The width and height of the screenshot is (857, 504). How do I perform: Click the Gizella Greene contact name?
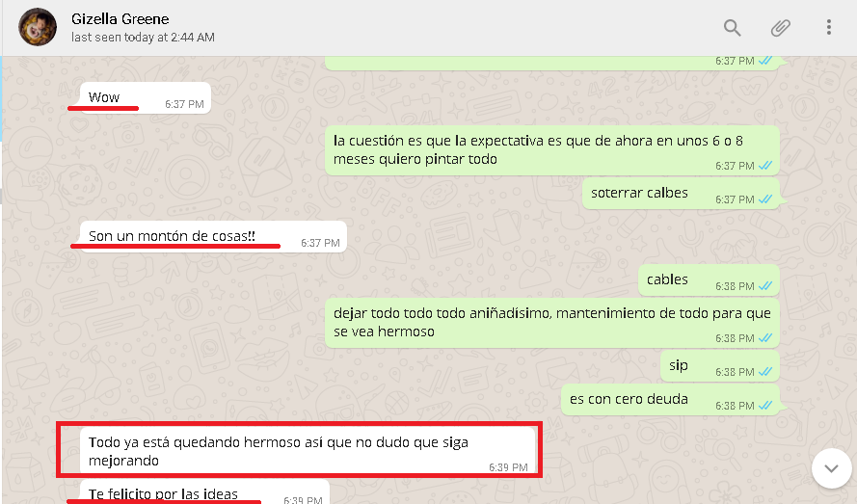click(120, 19)
